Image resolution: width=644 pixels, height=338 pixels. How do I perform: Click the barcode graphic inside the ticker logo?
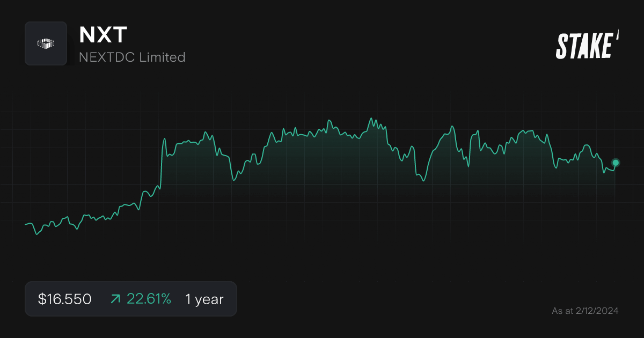click(x=46, y=43)
